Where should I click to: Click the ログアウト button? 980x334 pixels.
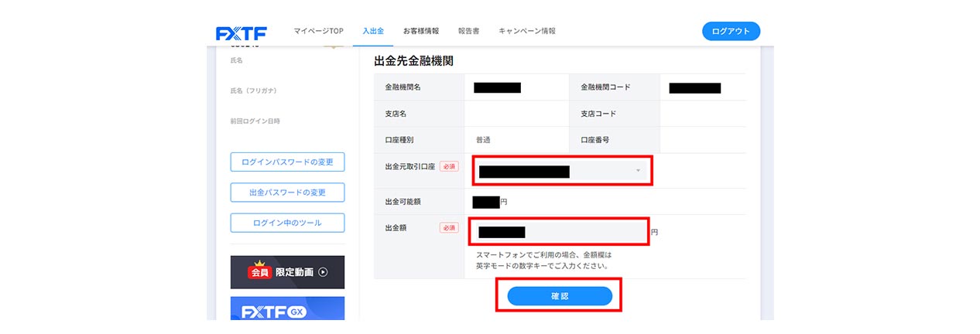pyautogui.click(x=731, y=31)
